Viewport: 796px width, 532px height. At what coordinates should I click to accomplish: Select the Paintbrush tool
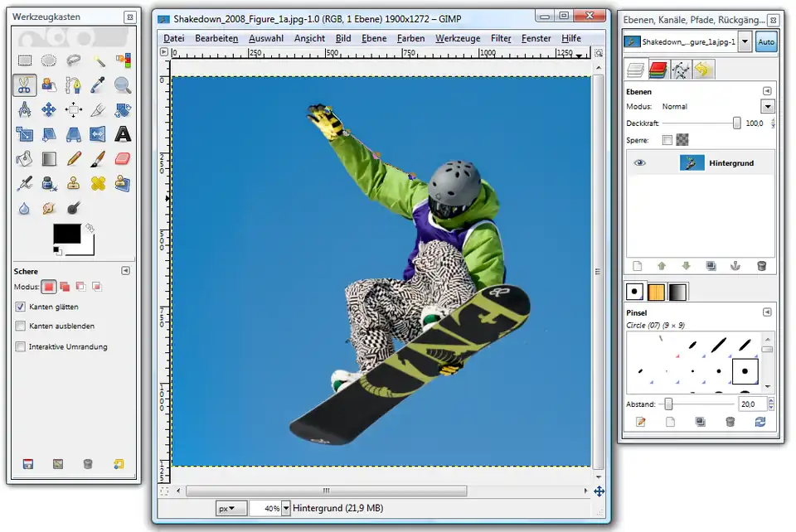coord(99,158)
